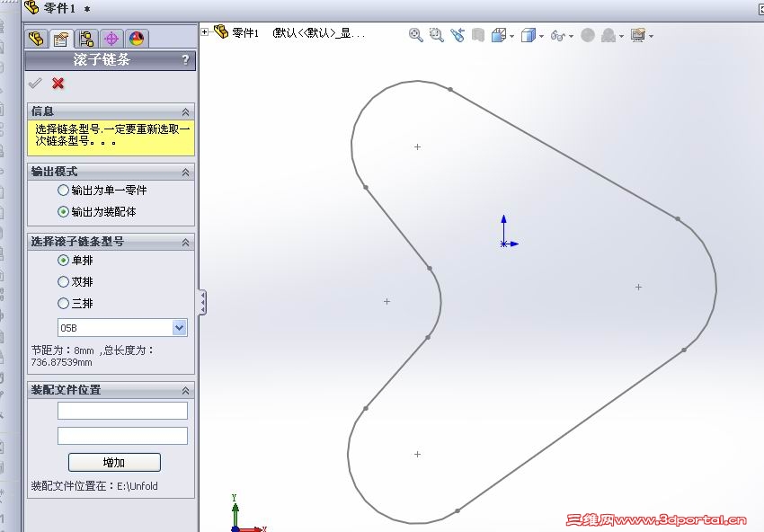The width and height of the screenshot is (764, 532).
Task: Click Display Style box icon
Action: coord(529,35)
